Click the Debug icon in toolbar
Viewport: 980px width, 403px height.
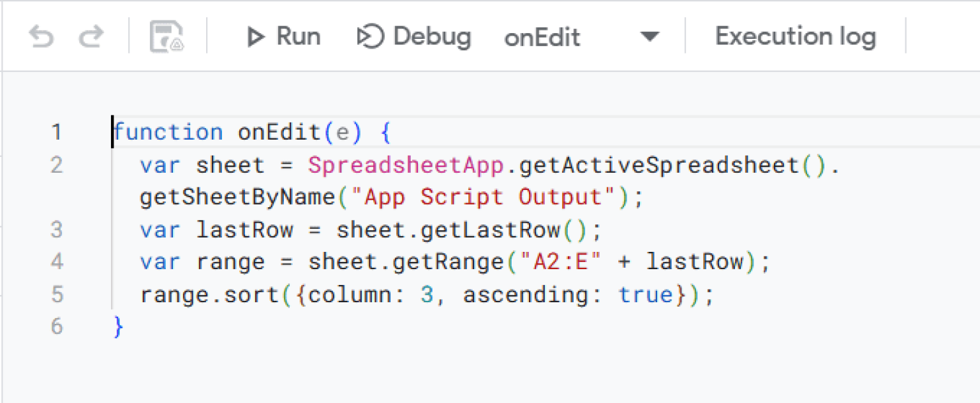point(370,37)
